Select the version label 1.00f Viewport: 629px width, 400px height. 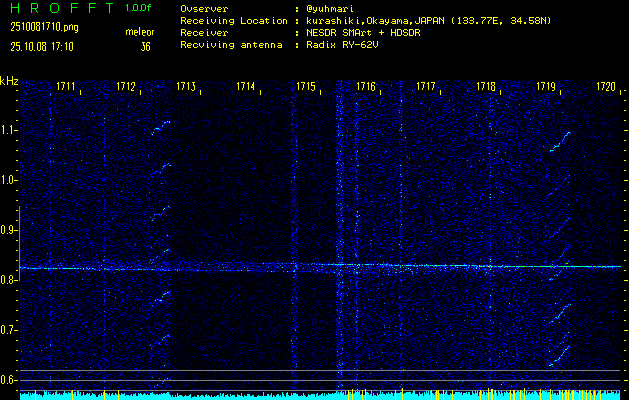(138, 8)
